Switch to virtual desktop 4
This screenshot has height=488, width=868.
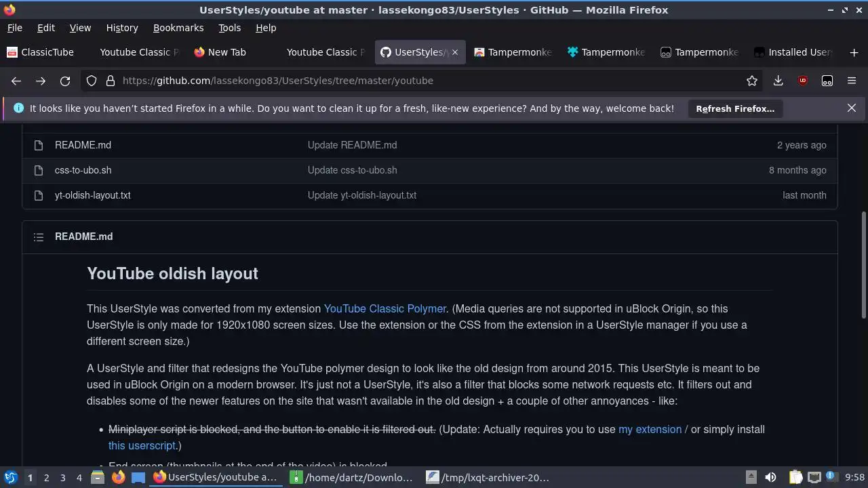click(x=79, y=477)
